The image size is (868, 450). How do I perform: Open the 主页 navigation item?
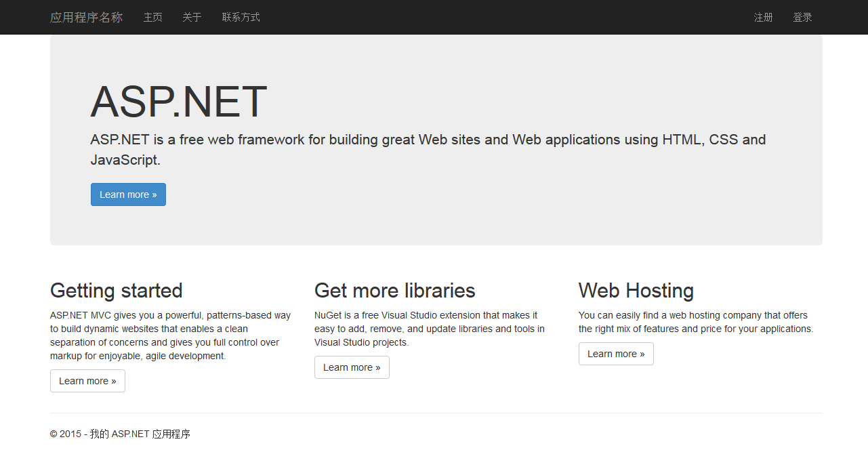click(153, 17)
